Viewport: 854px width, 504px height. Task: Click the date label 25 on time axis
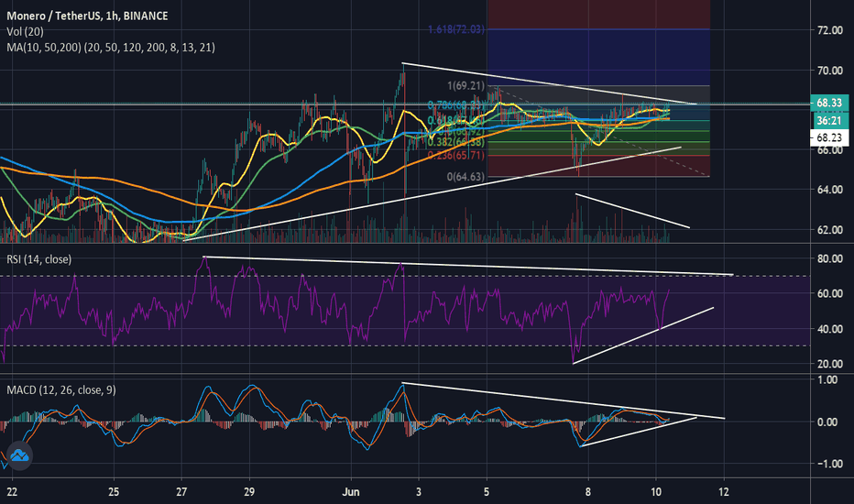[x=114, y=491]
